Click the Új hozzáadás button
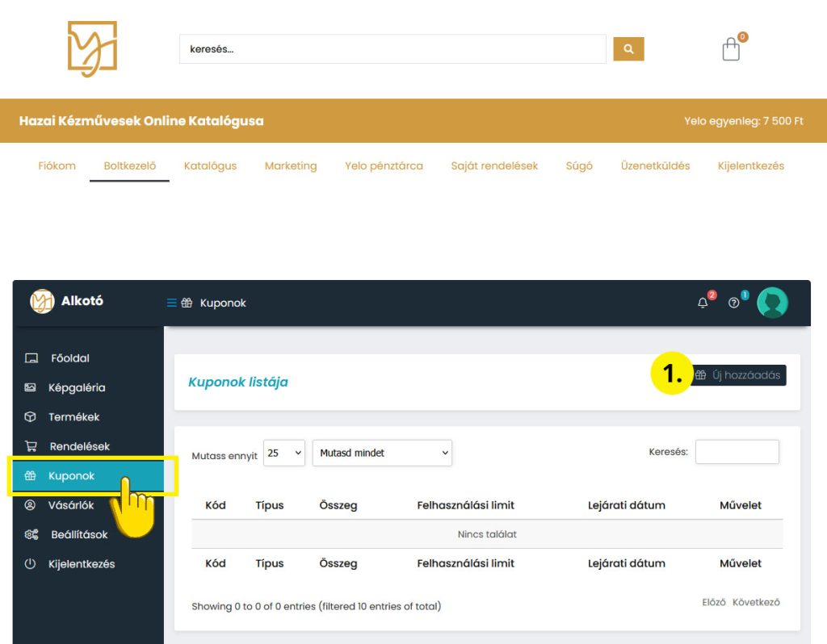The height and width of the screenshot is (644, 827). [738, 375]
